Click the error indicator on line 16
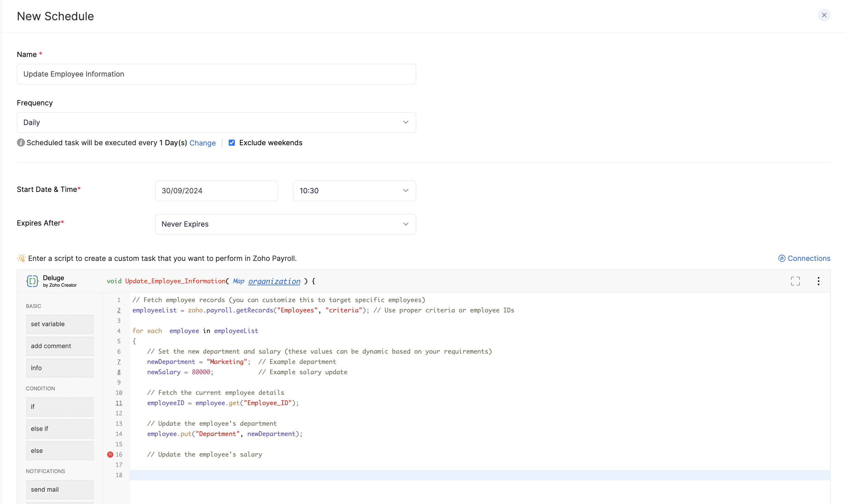The height and width of the screenshot is (504, 846). [x=110, y=454]
